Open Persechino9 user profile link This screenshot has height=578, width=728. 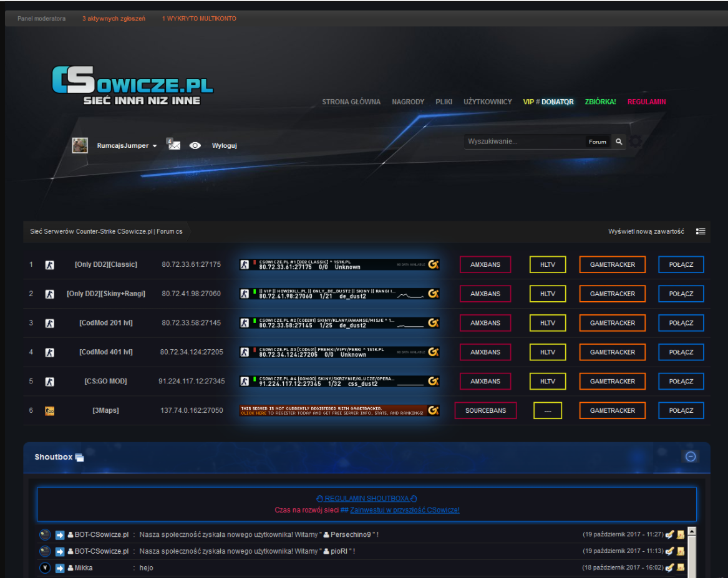(x=351, y=535)
